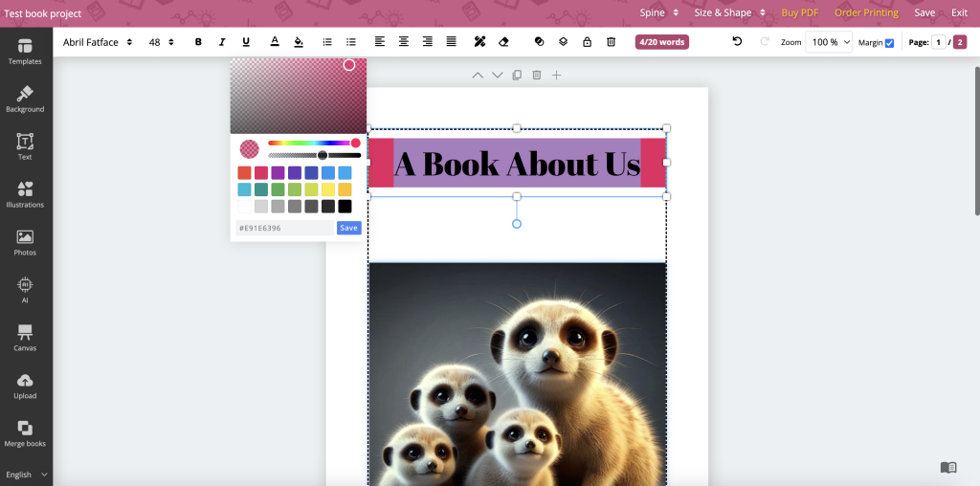Pick the black color swatch
980x486 pixels.
pyautogui.click(x=345, y=206)
